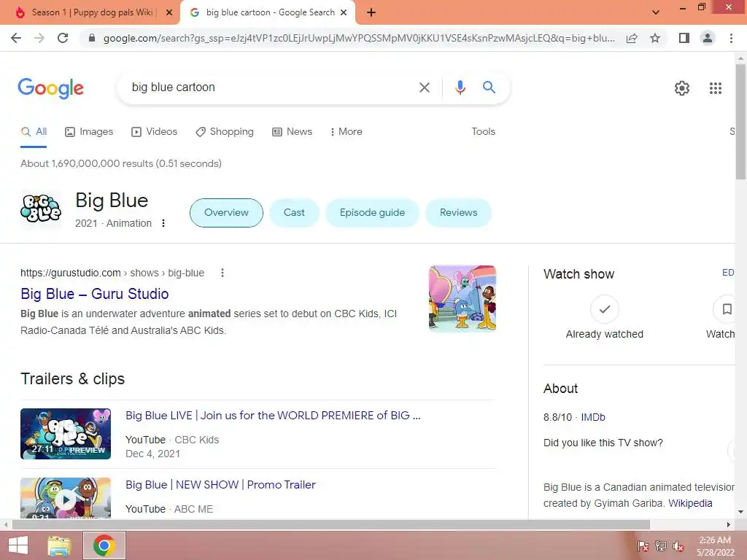This screenshot has width=747, height=560.
Task: Play Big Blue LIVE preview thumbnail
Action: tap(66, 434)
